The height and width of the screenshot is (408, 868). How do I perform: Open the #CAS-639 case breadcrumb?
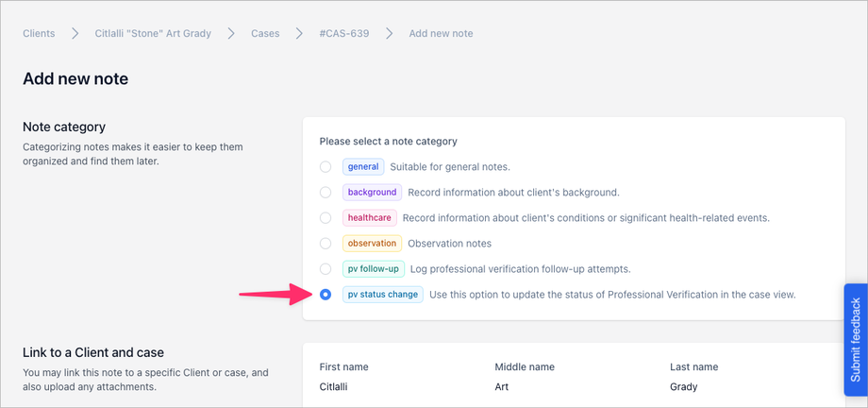(x=343, y=34)
